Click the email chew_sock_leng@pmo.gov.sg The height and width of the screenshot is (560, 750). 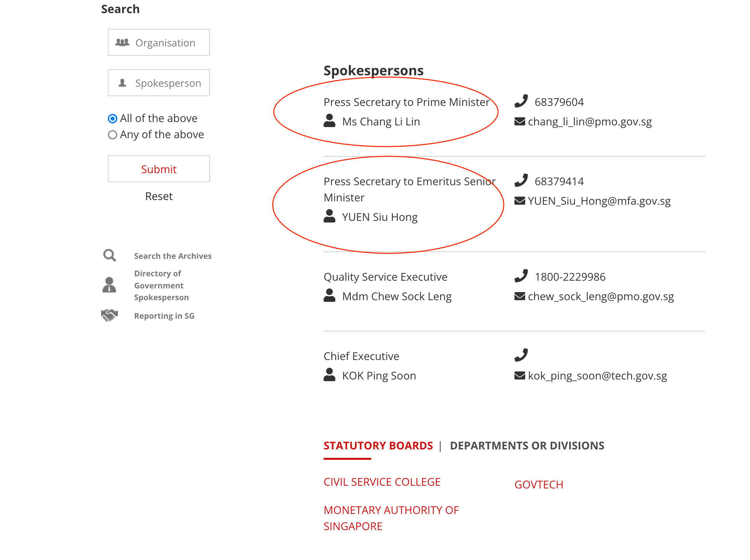click(x=600, y=296)
